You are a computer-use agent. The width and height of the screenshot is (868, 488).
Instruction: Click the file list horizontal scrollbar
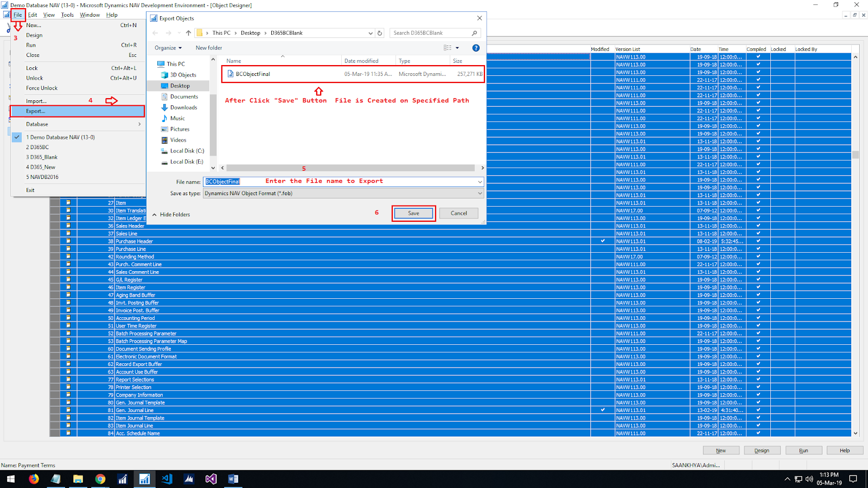point(350,168)
